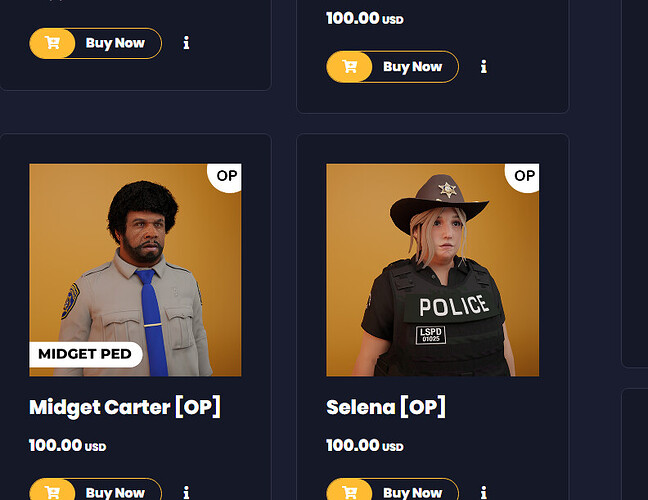
Task: Show info for the Selena [OP] product
Action: click(x=484, y=492)
